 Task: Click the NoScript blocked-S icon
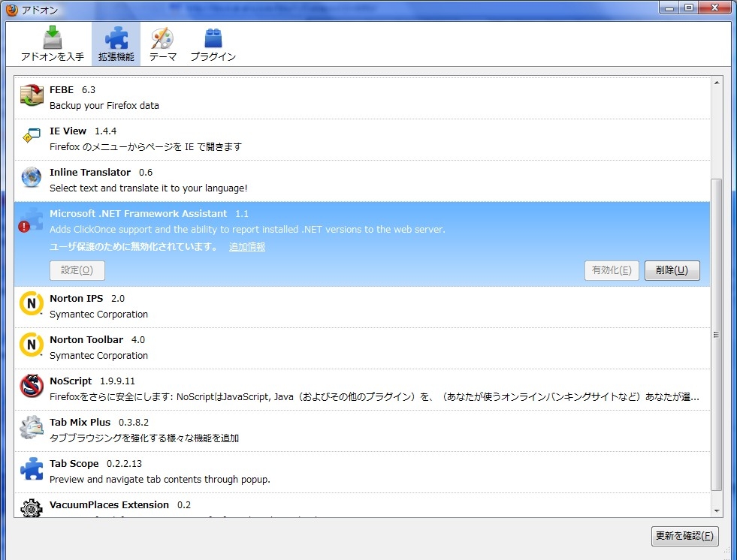32,386
